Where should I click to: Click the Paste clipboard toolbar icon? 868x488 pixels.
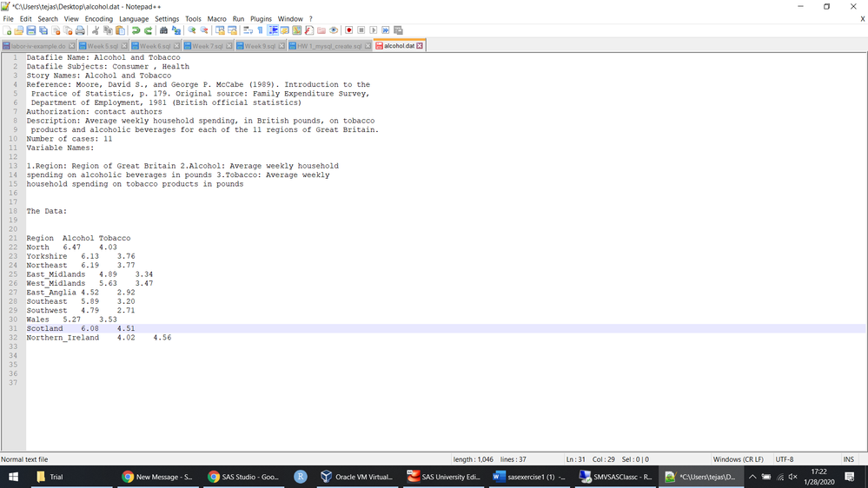pos(120,30)
